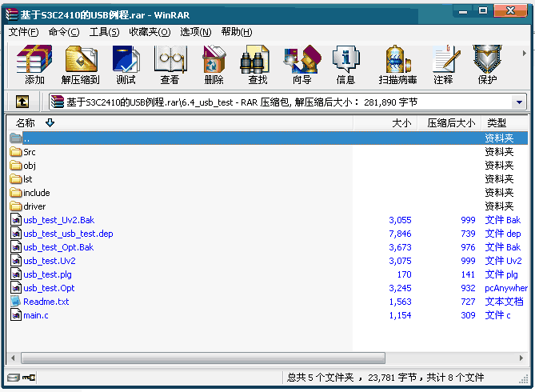
Task: Click size value 7,846
Action: click(x=400, y=234)
